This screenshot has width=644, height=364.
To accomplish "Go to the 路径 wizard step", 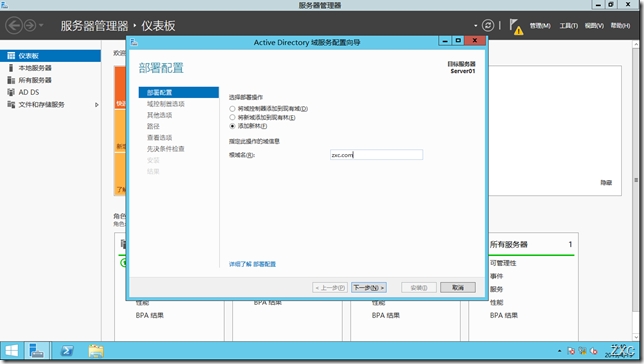I will click(x=153, y=127).
